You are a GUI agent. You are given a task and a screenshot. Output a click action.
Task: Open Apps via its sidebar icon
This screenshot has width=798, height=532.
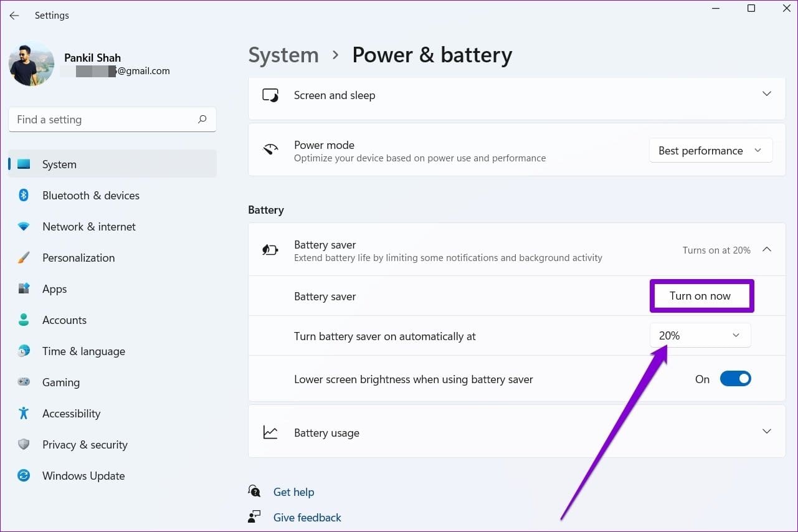pos(24,288)
